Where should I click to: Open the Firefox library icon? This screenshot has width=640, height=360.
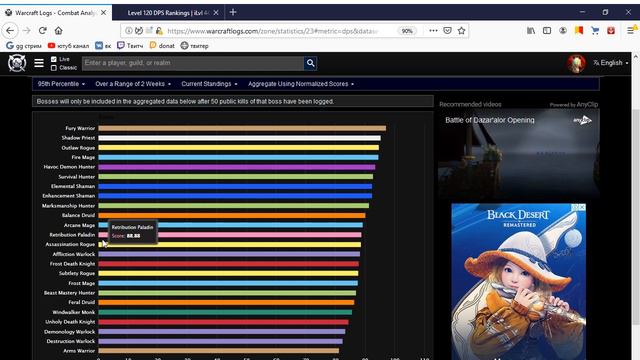click(x=531, y=31)
